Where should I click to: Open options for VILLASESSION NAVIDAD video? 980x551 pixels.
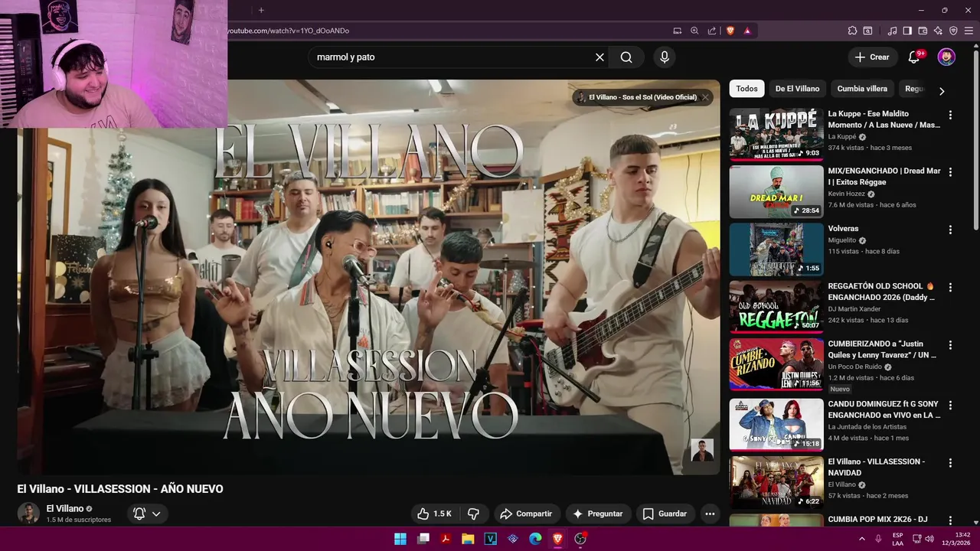click(x=950, y=463)
